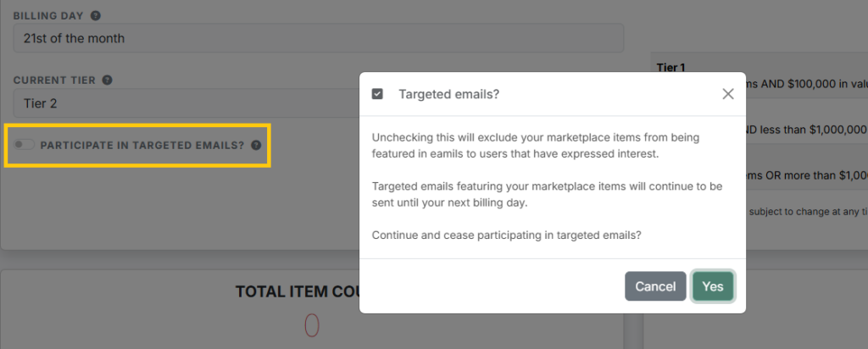Cancel the targeted emails confirmation

tap(655, 286)
